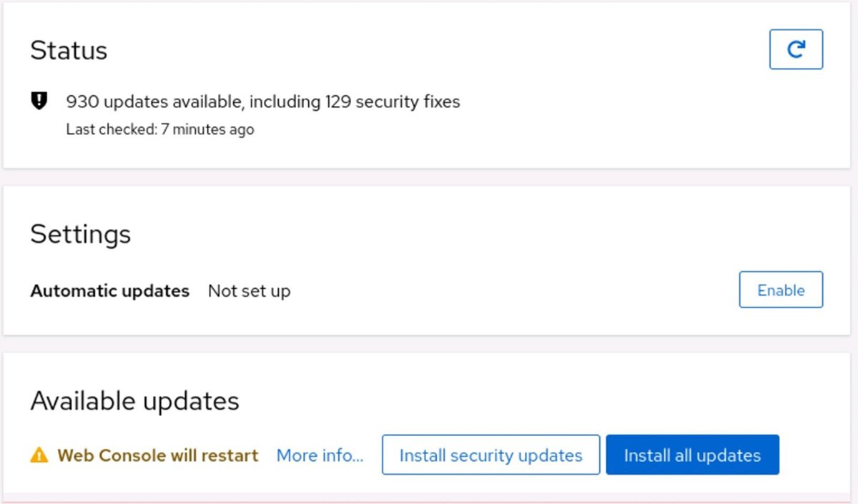Click blank area between Status heading and refresh

click(x=429, y=51)
